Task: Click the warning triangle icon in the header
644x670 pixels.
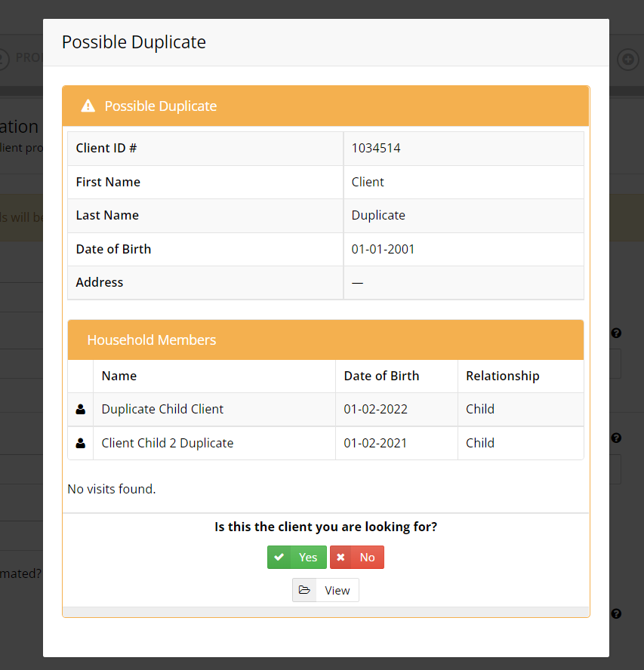Action: (x=88, y=106)
